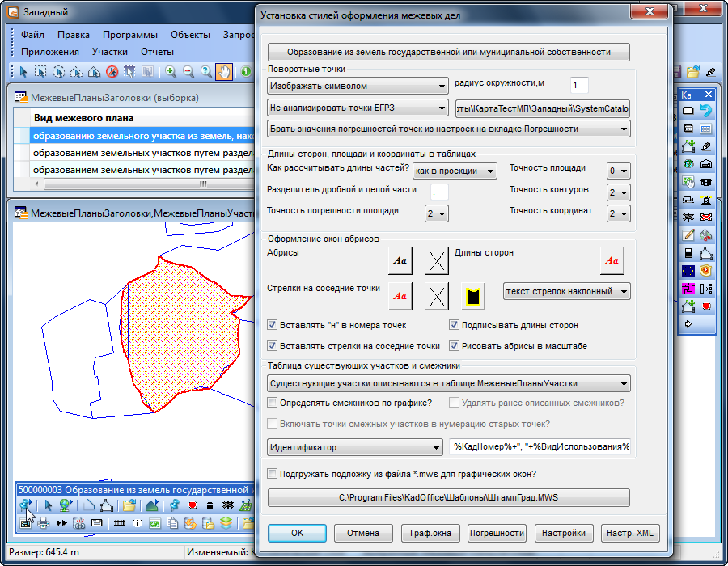The image size is (728, 566).
Task: Click the printer icon in bottom toolbar
Action: tap(43, 523)
